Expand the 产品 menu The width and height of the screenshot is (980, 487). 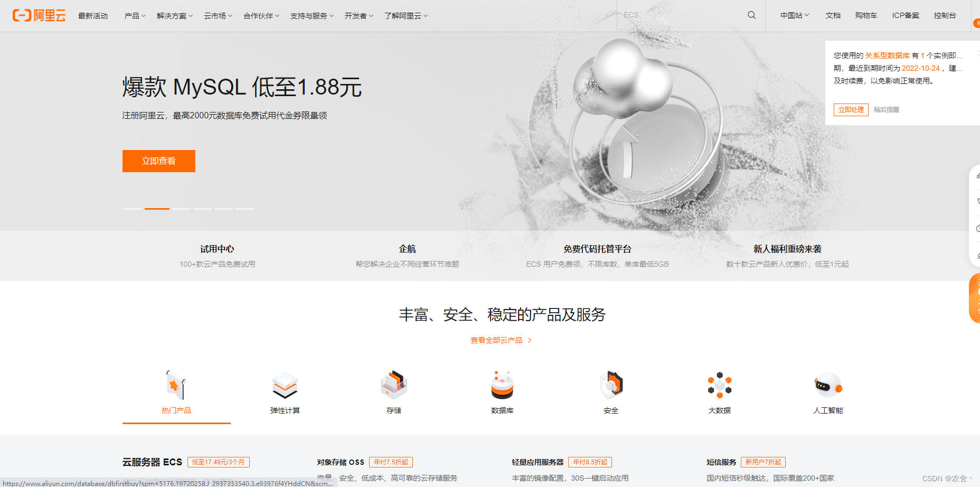click(x=135, y=16)
